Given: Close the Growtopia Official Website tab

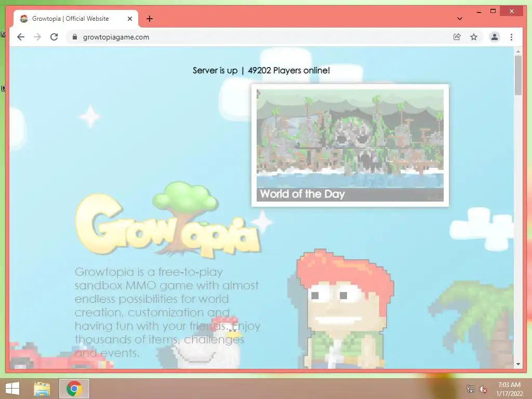Looking at the screenshot, I should coord(129,19).
